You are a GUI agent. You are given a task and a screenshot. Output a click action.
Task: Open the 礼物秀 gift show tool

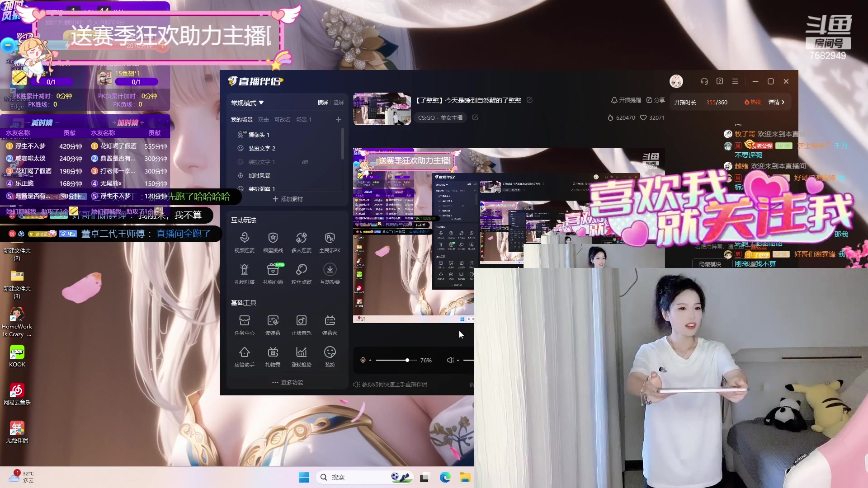coord(273,357)
